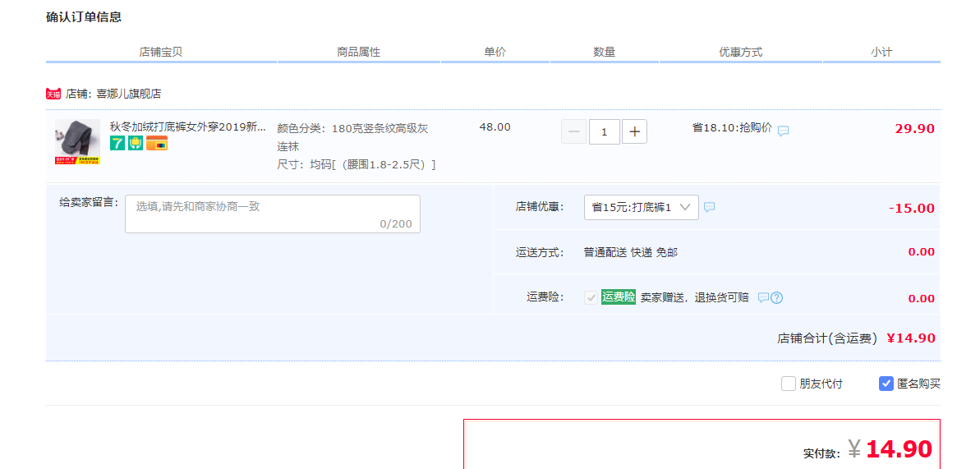Viewport: 980px width, 469px height.
Task: Click the Tmall cat logo beside the shop name
Action: pyautogui.click(x=53, y=94)
